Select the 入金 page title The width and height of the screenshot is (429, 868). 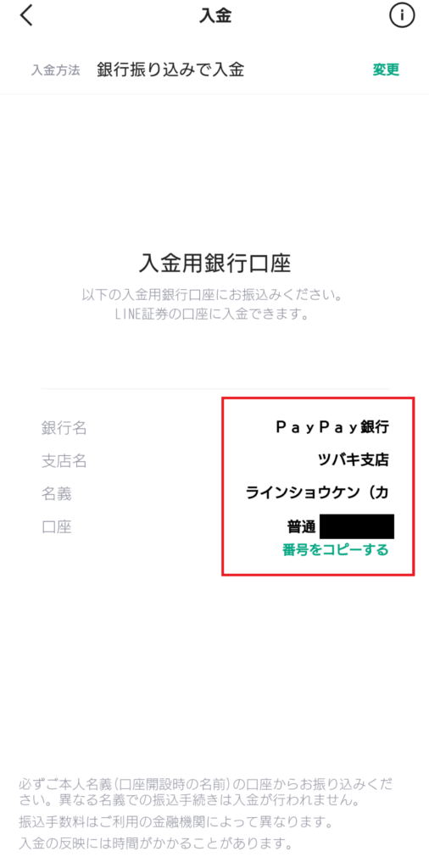(214, 16)
